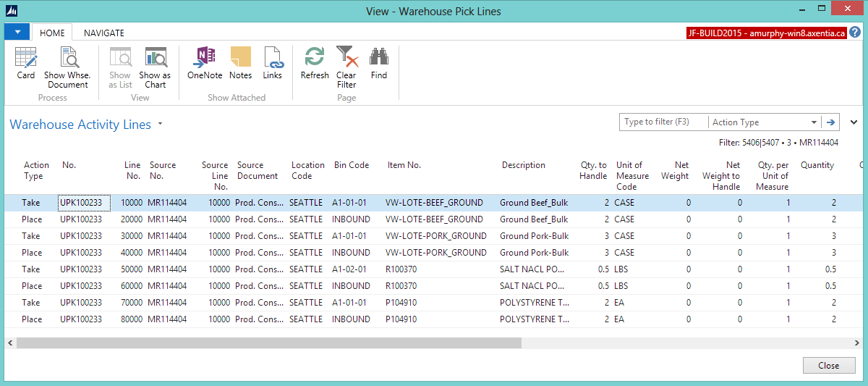Open the Action Type filter field dropdown
This screenshot has height=386, width=868.
tap(814, 122)
